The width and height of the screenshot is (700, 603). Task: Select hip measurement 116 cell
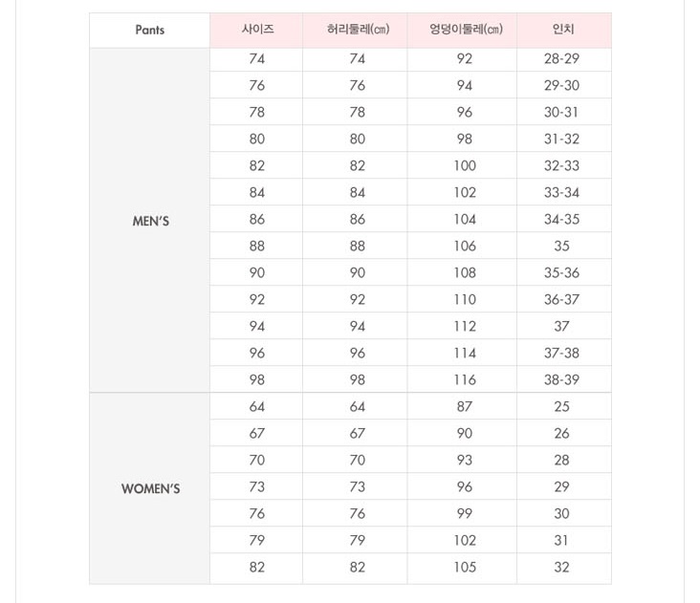[465, 379]
